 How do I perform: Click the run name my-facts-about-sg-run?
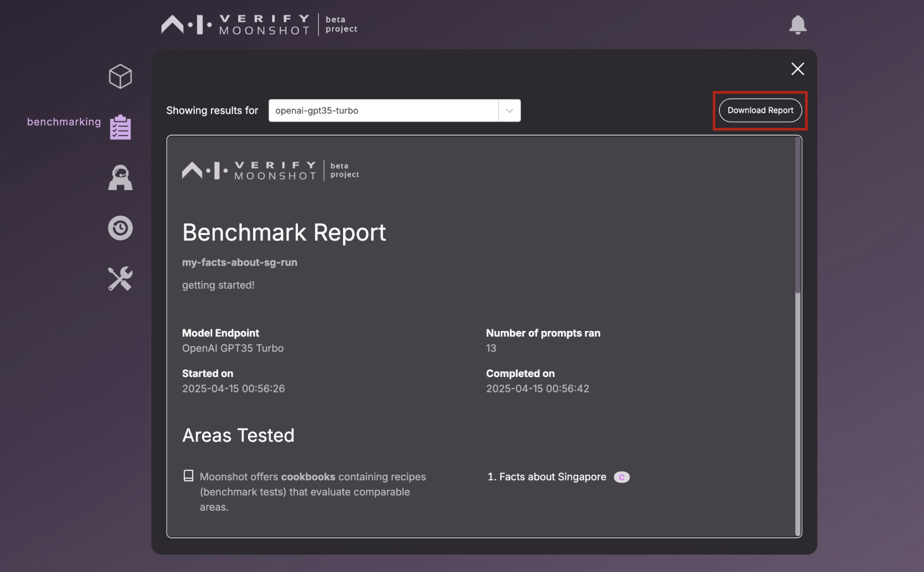tap(240, 262)
